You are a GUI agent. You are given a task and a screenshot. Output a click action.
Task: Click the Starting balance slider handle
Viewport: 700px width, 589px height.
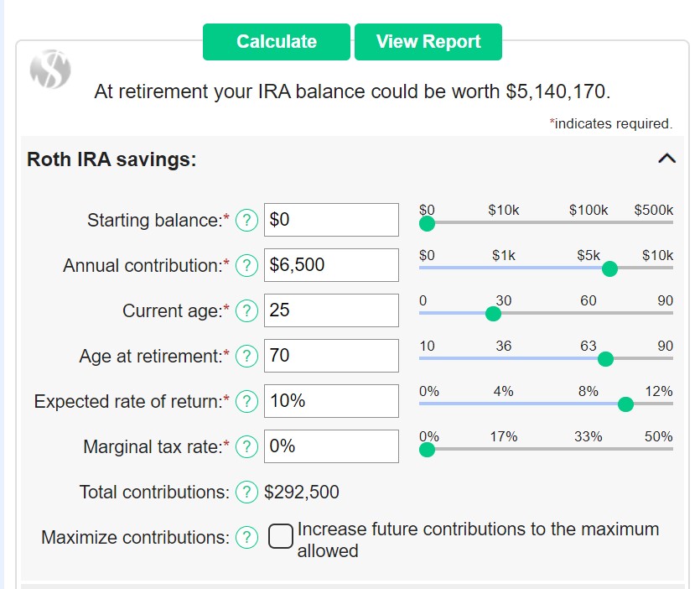[428, 222]
